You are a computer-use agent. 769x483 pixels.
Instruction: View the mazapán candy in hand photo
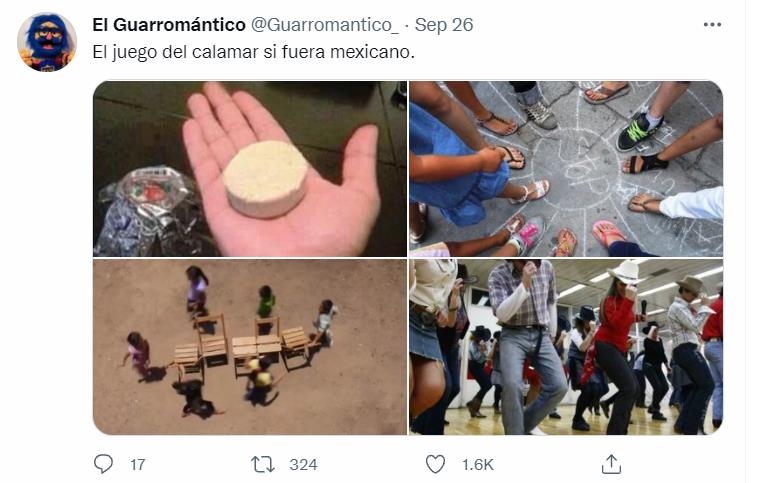pos(250,169)
